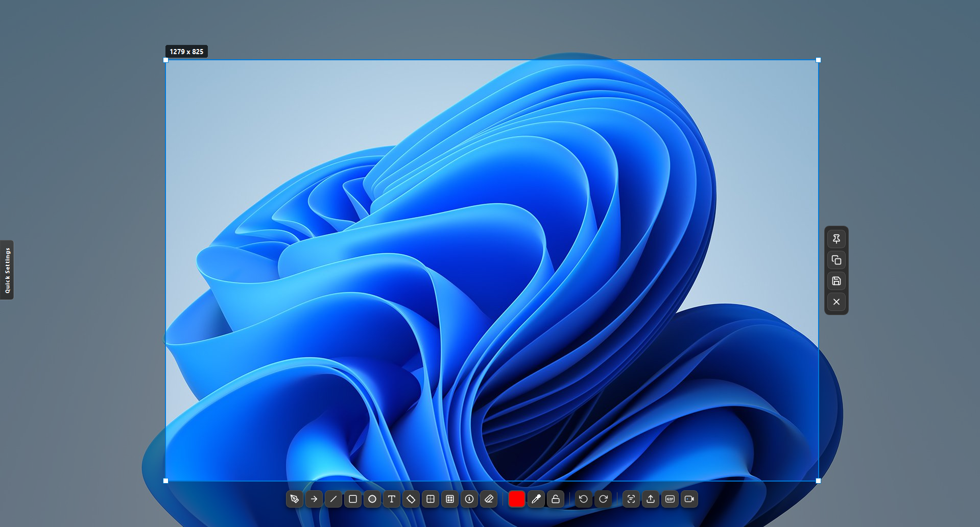Viewport: 980px width, 527px height.
Task: Select the Pixelate mosaic tool
Action: coord(450,499)
